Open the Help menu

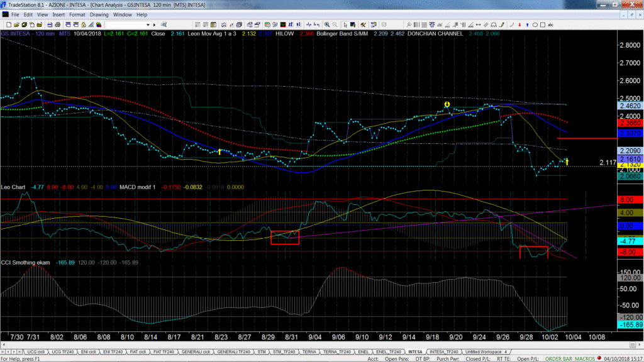pos(142,15)
